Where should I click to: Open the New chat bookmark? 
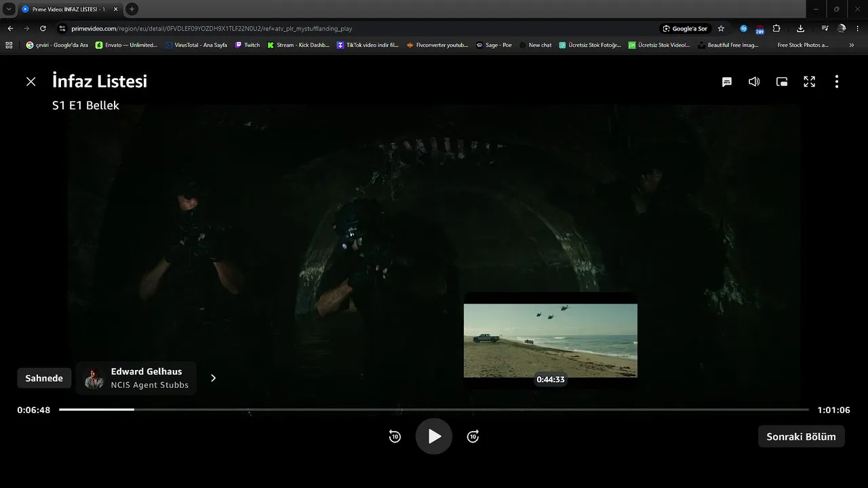[x=535, y=45]
